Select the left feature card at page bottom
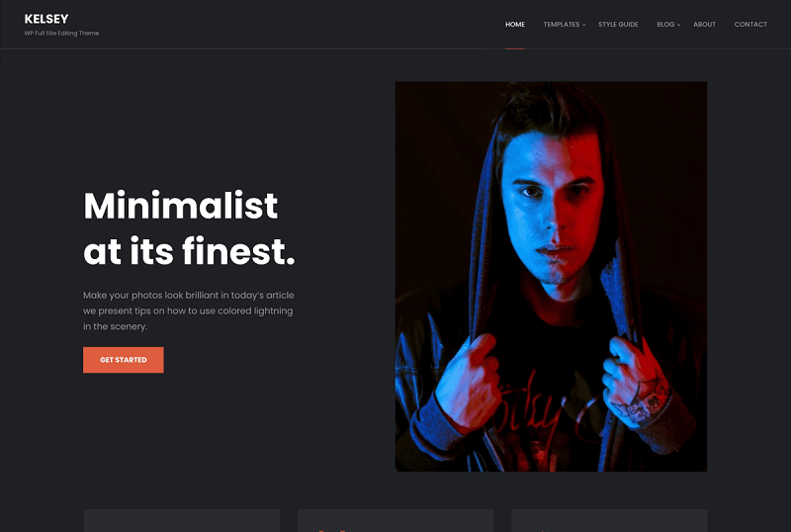791x532 pixels. pyautogui.click(x=182, y=520)
